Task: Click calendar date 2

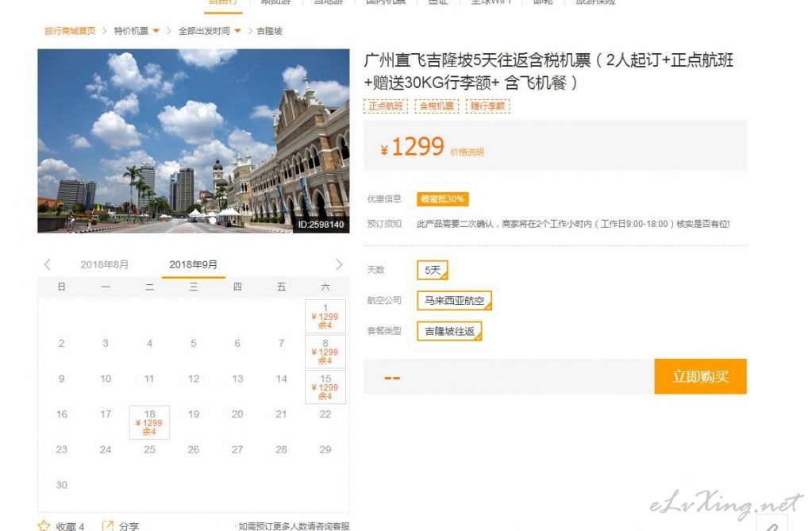Action: [x=62, y=343]
